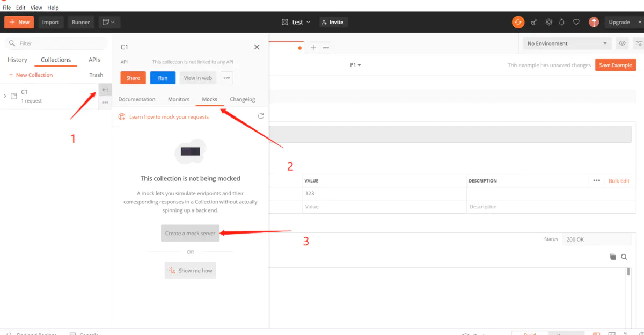This screenshot has width=644, height=335.
Task: Share the C1 collection
Action: click(133, 78)
